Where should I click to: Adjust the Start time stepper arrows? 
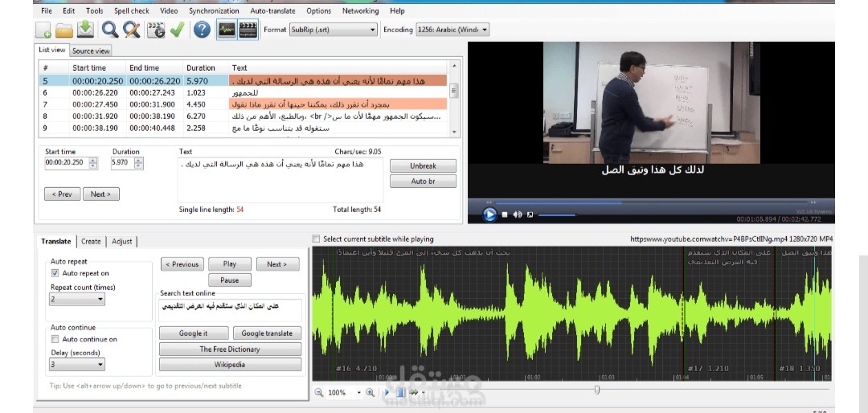(93, 163)
